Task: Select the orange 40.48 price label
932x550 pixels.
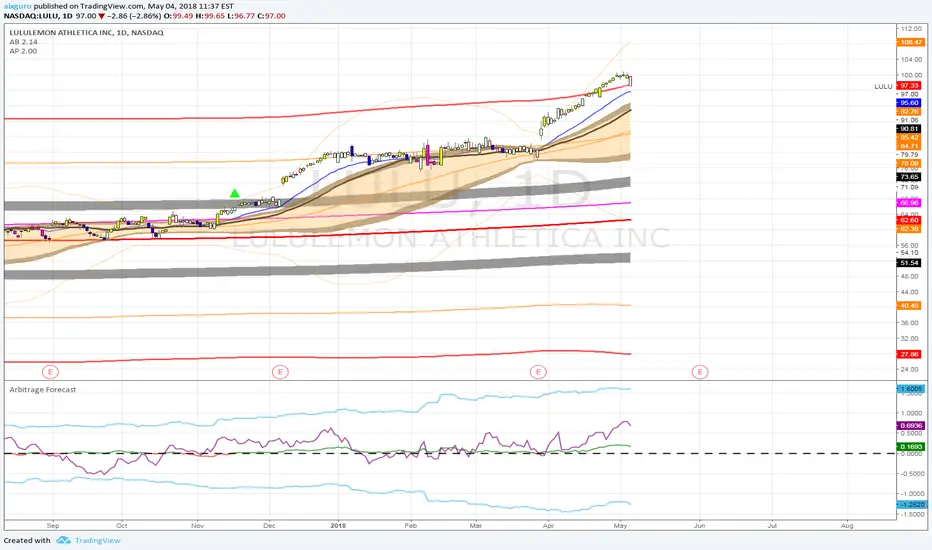Action: point(909,306)
